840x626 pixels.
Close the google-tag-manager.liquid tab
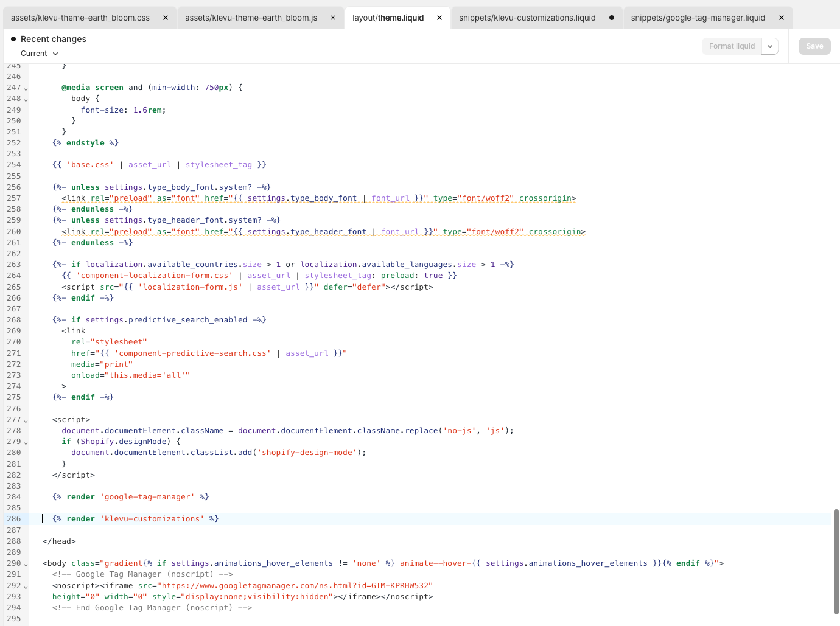point(782,18)
